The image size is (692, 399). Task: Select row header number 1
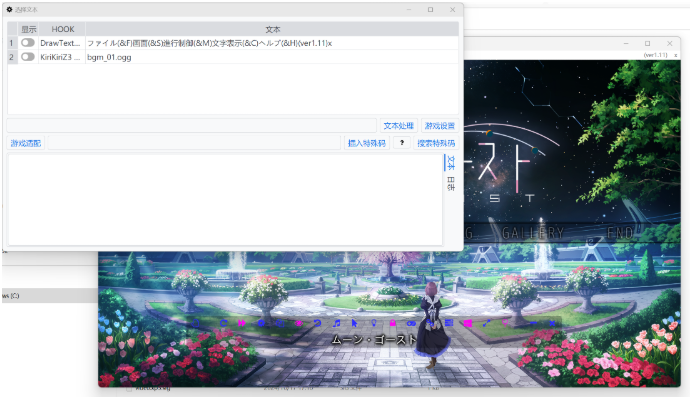(x=12, y=43)
